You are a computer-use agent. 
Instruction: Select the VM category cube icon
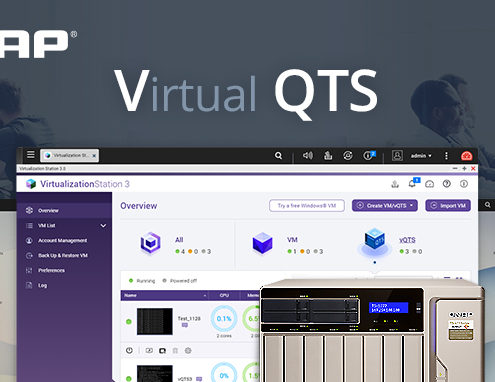(x=263, y=243)
